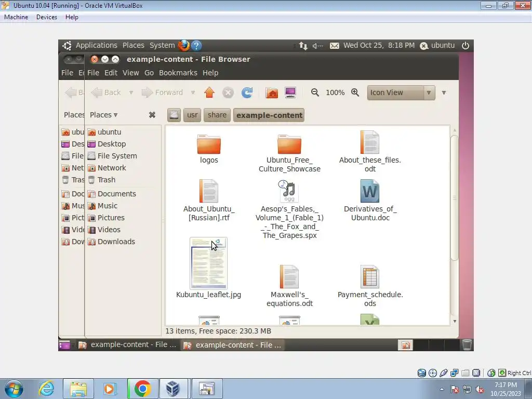Click scrollbar down arrow in file pane
The height and width of the screenshot is (399, 532).
point(454,321)
